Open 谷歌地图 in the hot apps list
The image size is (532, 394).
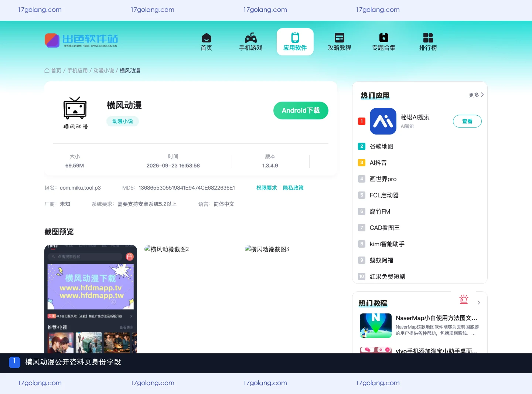click(382, 146)
